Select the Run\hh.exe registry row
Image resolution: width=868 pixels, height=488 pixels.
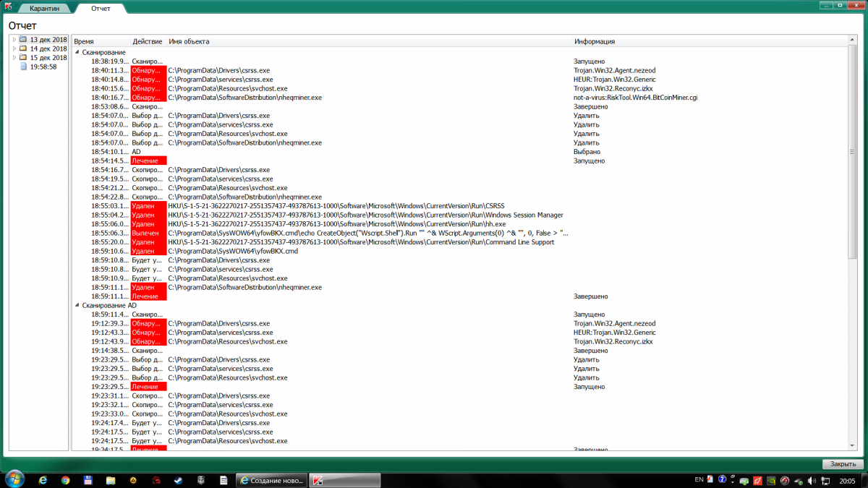click(x=459, y=224)
